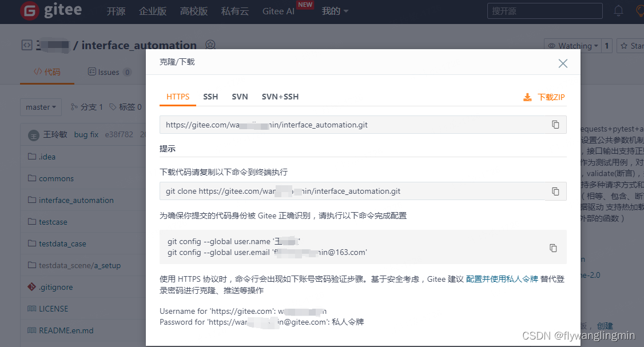Open Gitee AI navigation item
The height and width of the screenshot is (347, 644).
279,11
